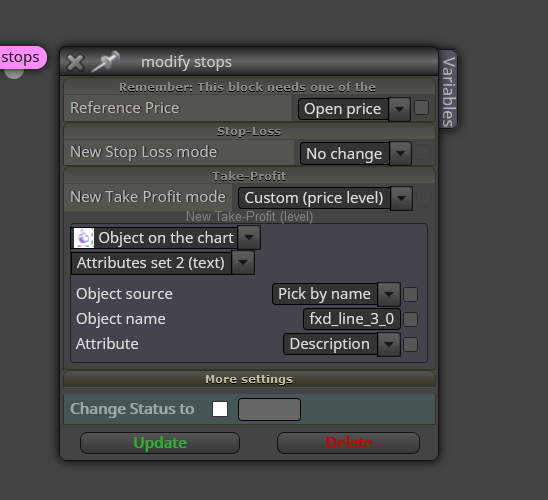Select the pink stops block
Screen dimensions: 548x500
(x=22, y=57)
